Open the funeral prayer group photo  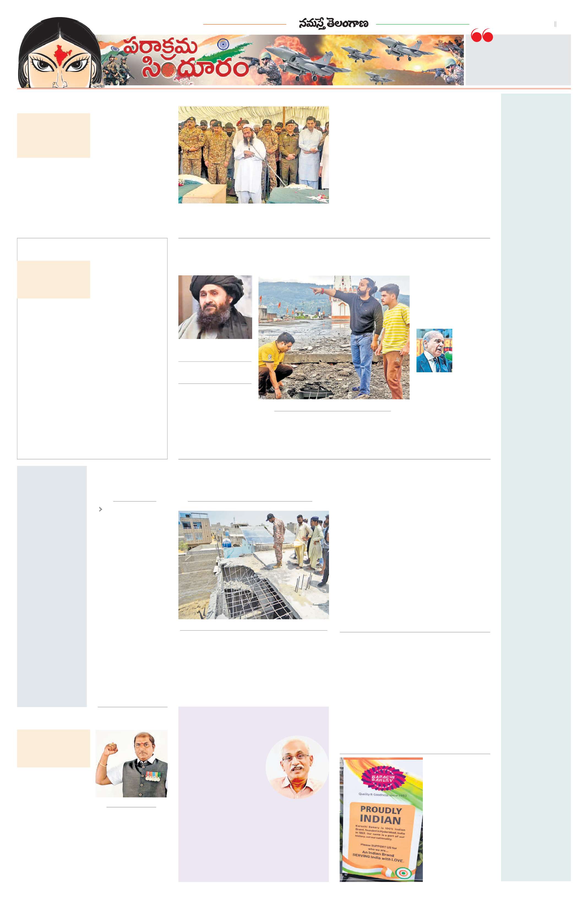254,155
